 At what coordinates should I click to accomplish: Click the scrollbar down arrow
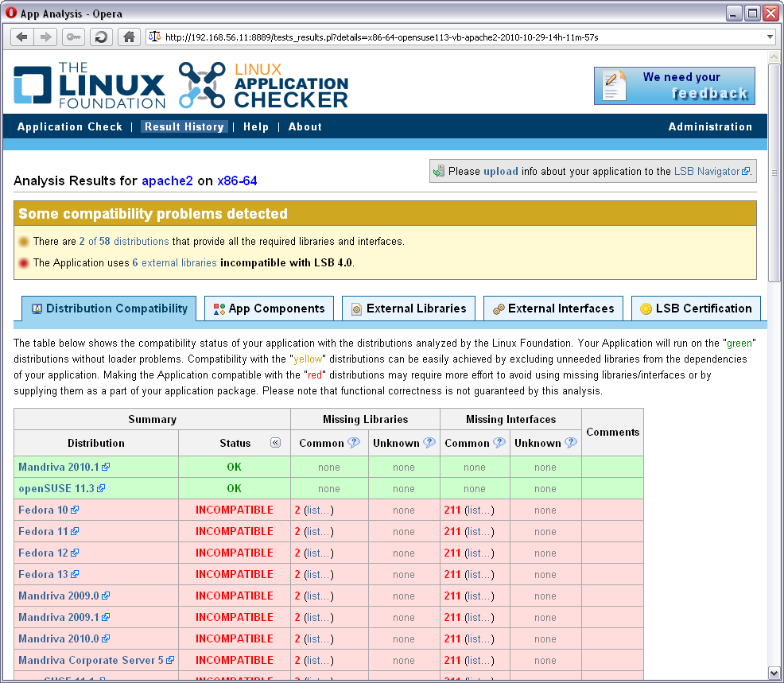coord(774,673)
